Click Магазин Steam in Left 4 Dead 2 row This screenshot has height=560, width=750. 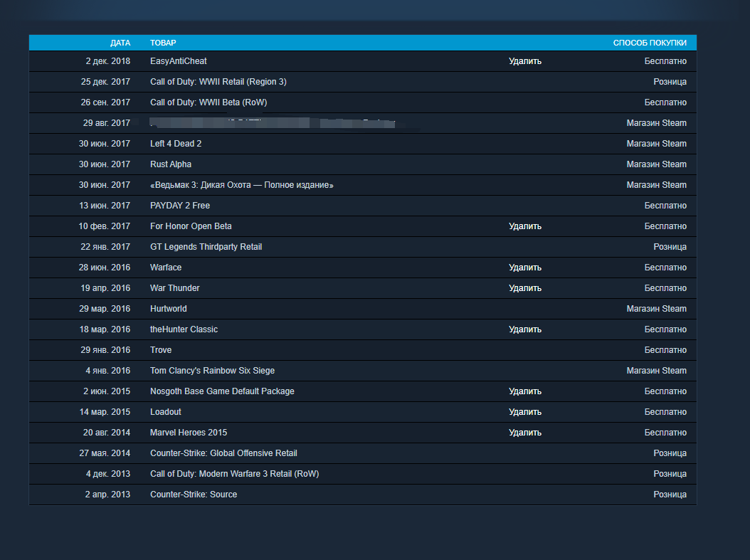click(x=656, y=144)
